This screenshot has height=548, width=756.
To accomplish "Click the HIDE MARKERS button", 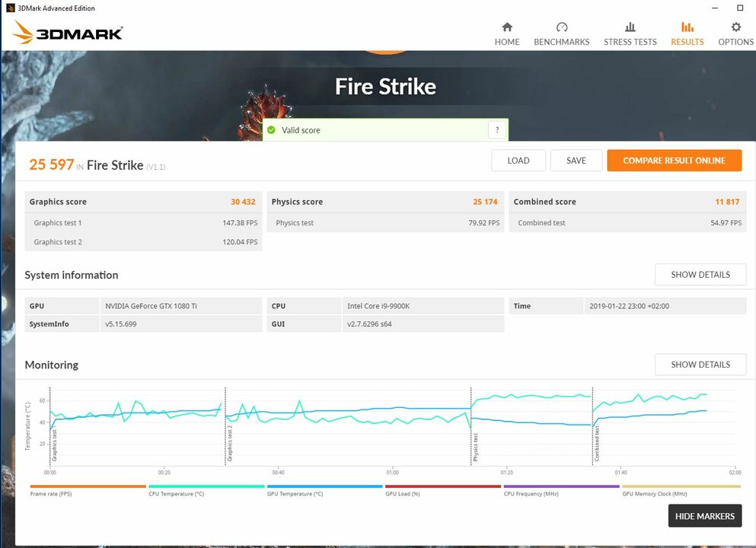I will (x=704, y=516).
